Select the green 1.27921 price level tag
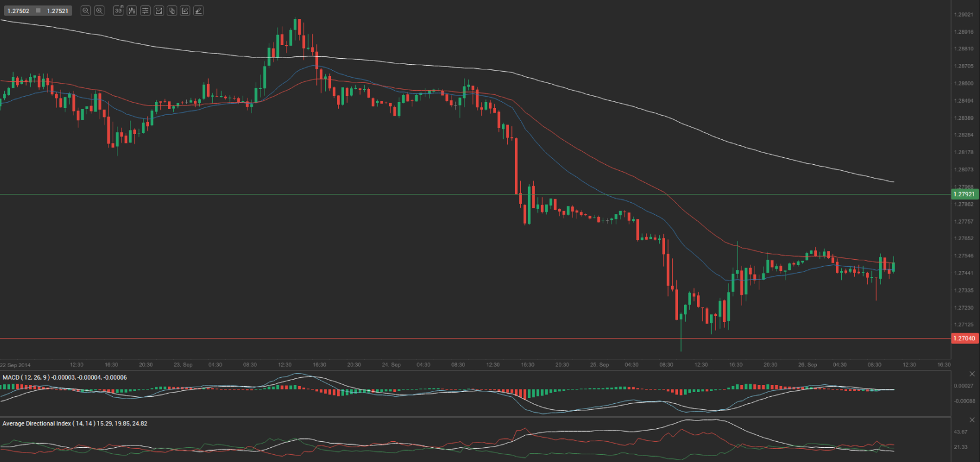Screen dimensions: 980x462 tap(964, 195)
